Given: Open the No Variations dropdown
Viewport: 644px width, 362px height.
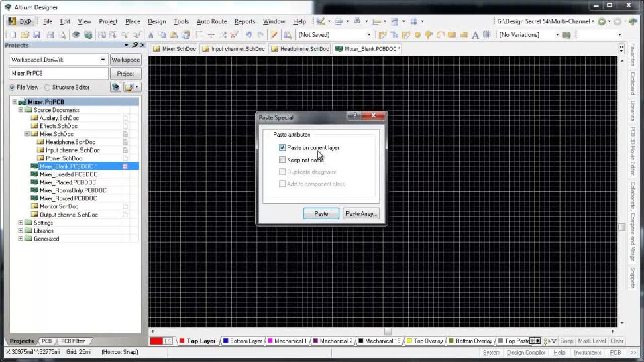Looking at the screenshot, I should (557, 35).
